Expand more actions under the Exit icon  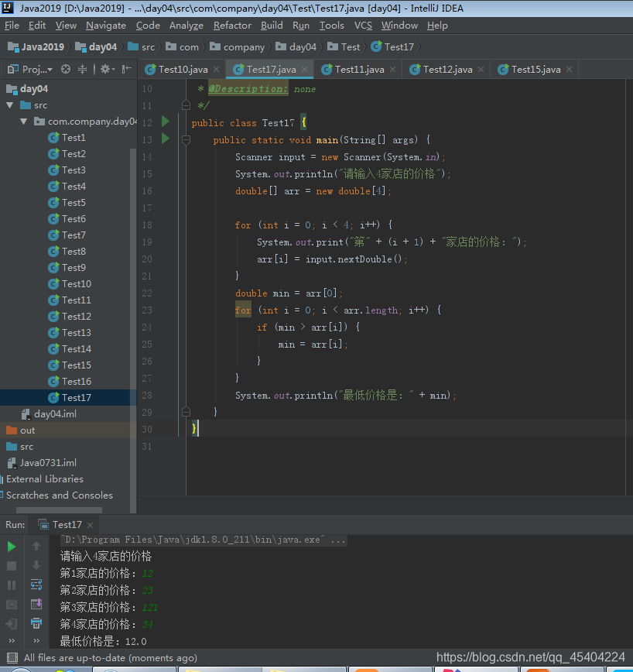[12, 641]
